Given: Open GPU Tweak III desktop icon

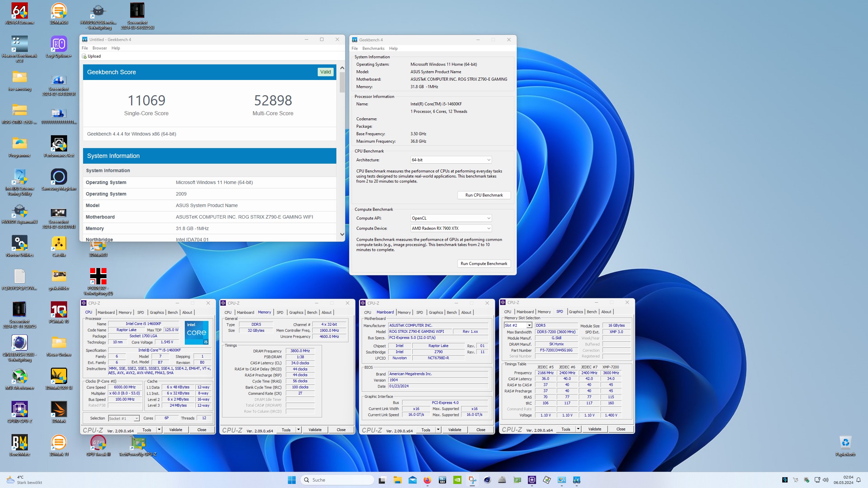Looking at the screenshot, I should 98,445.
